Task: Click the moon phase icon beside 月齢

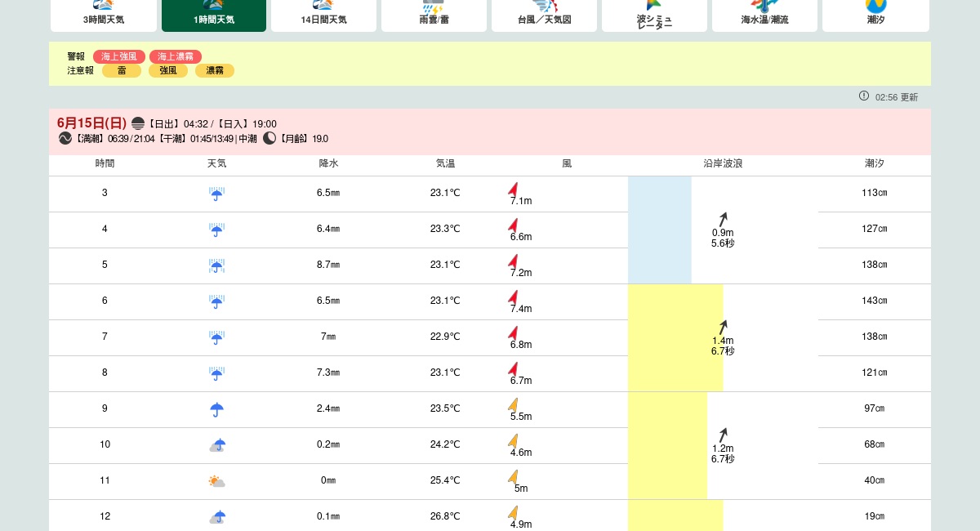Action: [269, 139]
